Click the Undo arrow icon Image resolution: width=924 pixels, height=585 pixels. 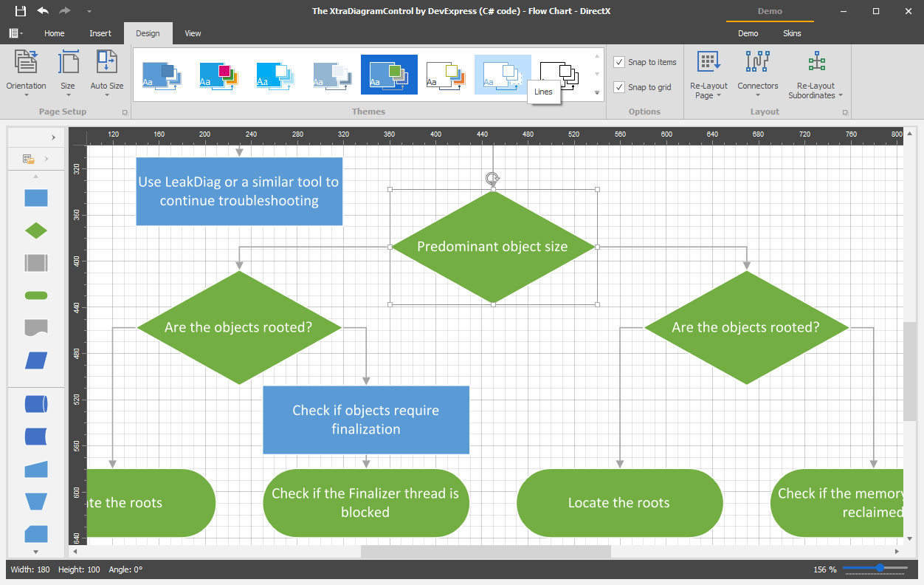coord(43,11)
